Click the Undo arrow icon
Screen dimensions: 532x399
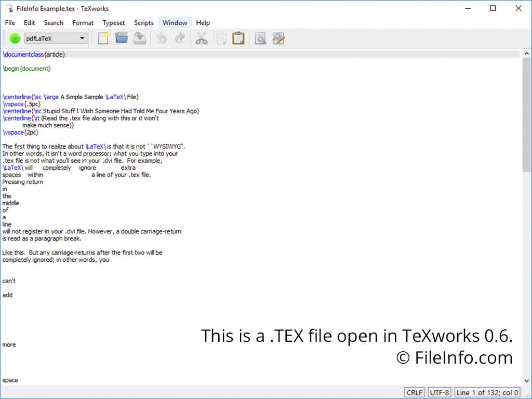tap(162, 38)
